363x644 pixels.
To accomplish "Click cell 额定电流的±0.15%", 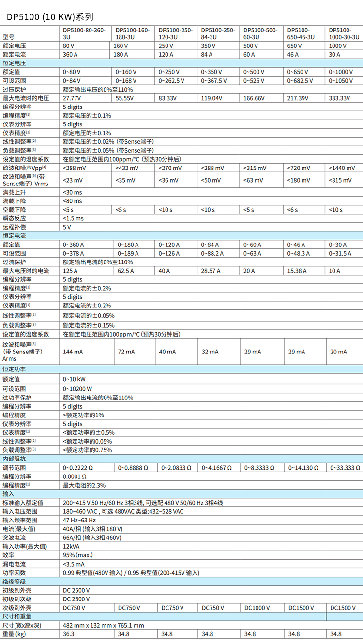I will (x=89, y=325).
